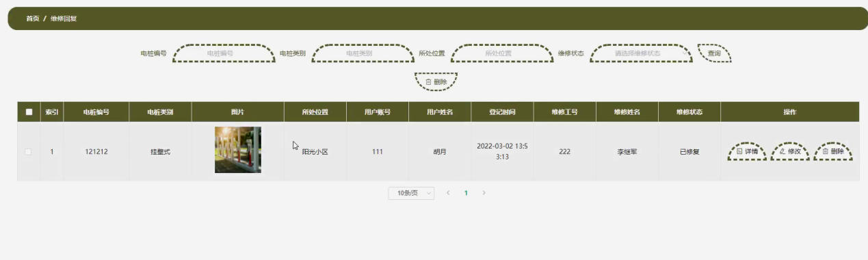Open the 10条/页 page size dropdown

(411, 194)
